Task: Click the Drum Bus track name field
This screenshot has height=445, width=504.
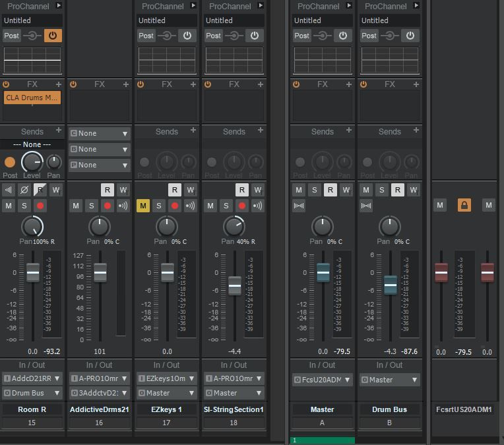Action: point(389,409)
